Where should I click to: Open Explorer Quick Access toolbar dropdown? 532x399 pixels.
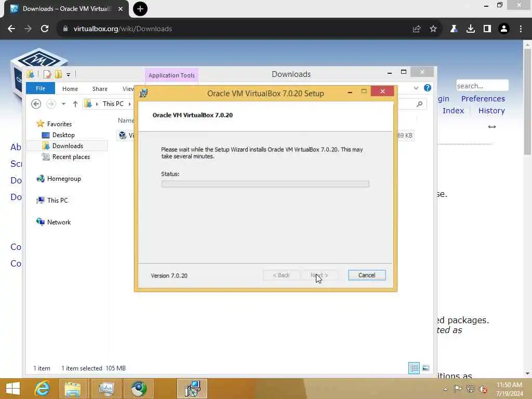[68, 74]
